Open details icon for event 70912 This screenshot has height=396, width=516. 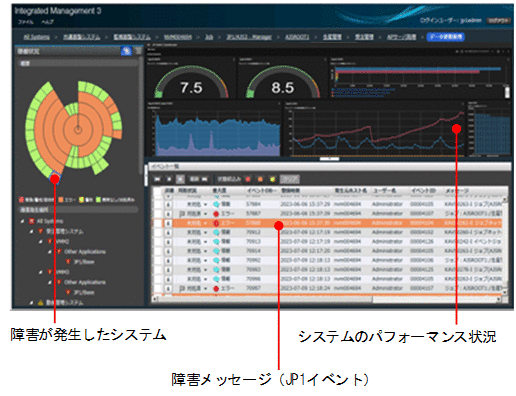click(x=168, y=232)
